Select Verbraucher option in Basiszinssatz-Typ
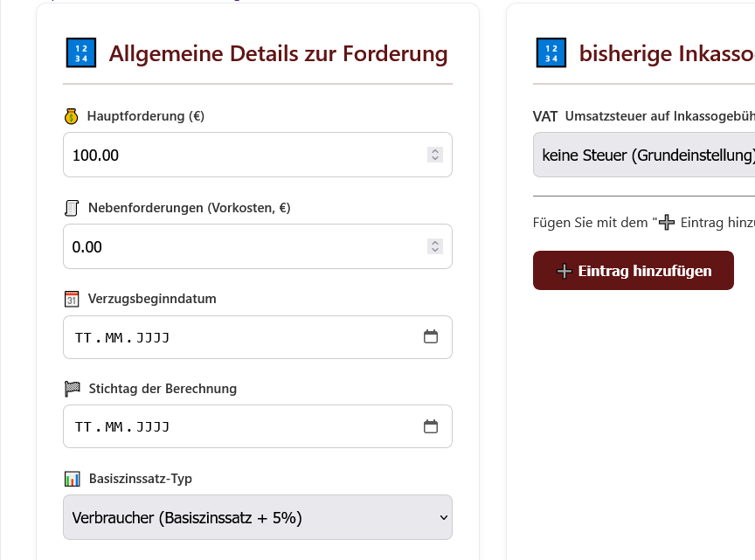The image size is (755, 560). [257, 516]
